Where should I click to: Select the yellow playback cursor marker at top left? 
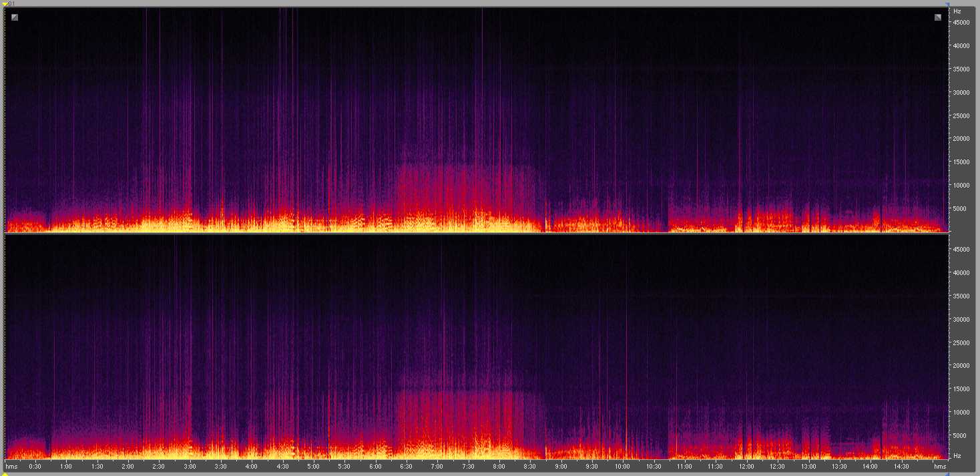click(4, 4)
